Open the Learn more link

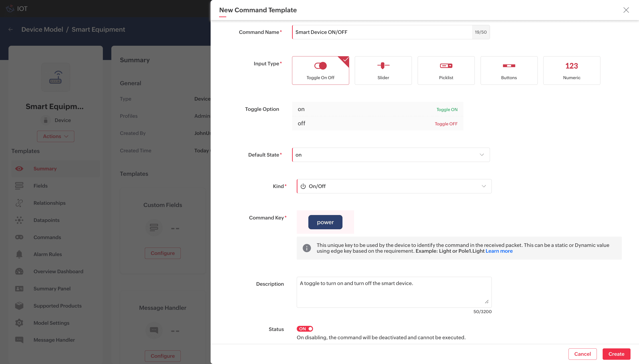(499, 251)
